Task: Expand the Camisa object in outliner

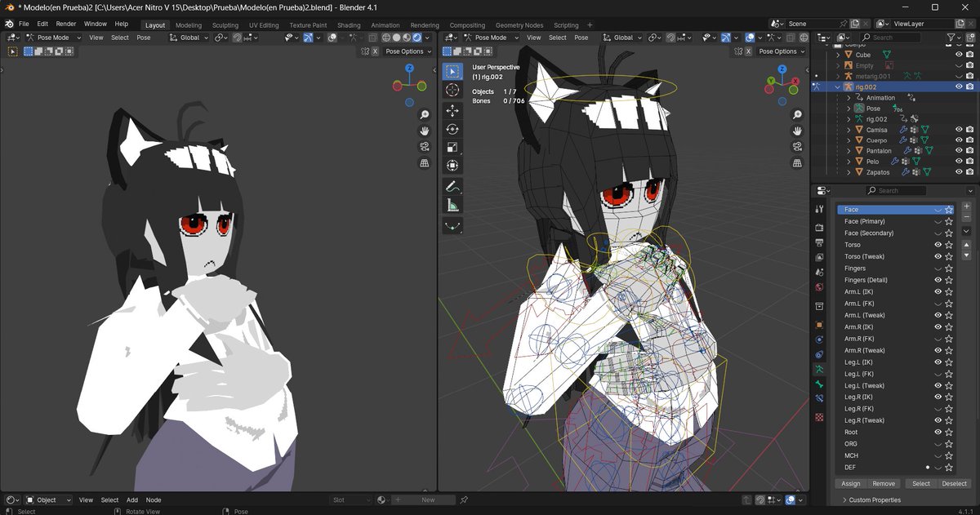Action: (849, 129)
